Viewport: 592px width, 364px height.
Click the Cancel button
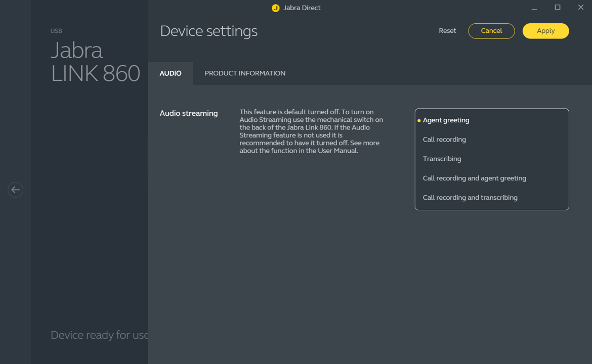(491, 31)
